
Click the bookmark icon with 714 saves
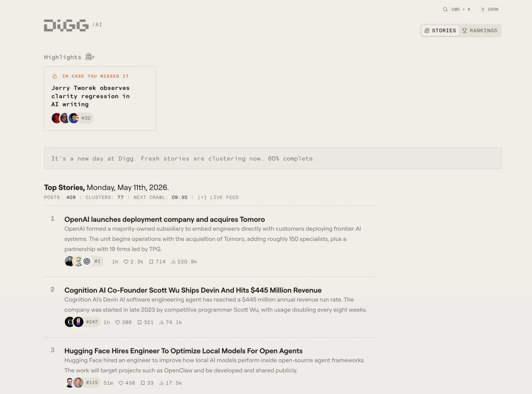coord(151,262)
